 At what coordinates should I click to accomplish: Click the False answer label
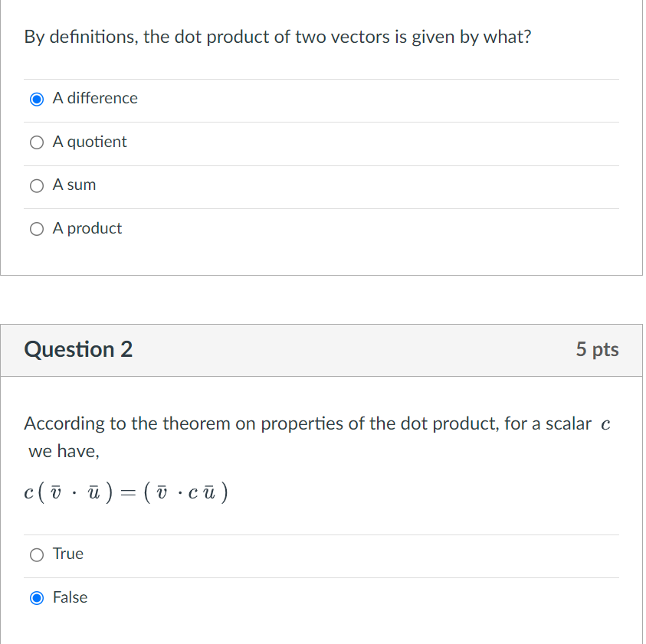point(71,597)
